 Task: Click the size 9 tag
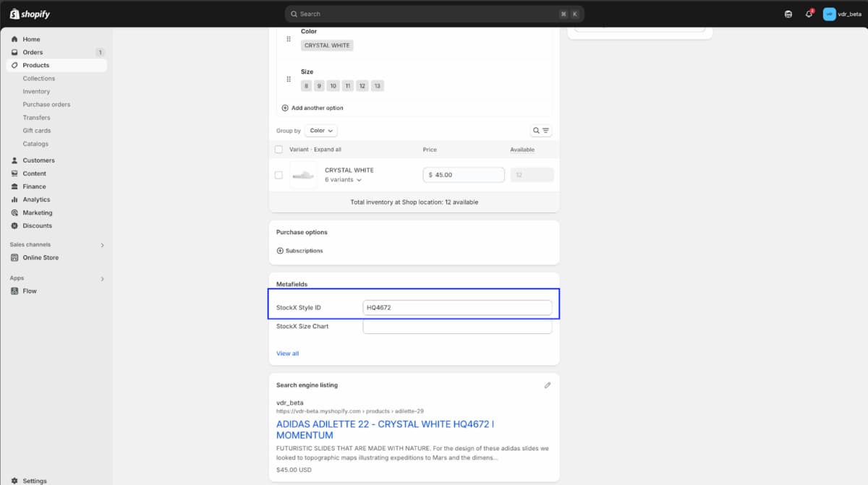click(319, 86)
